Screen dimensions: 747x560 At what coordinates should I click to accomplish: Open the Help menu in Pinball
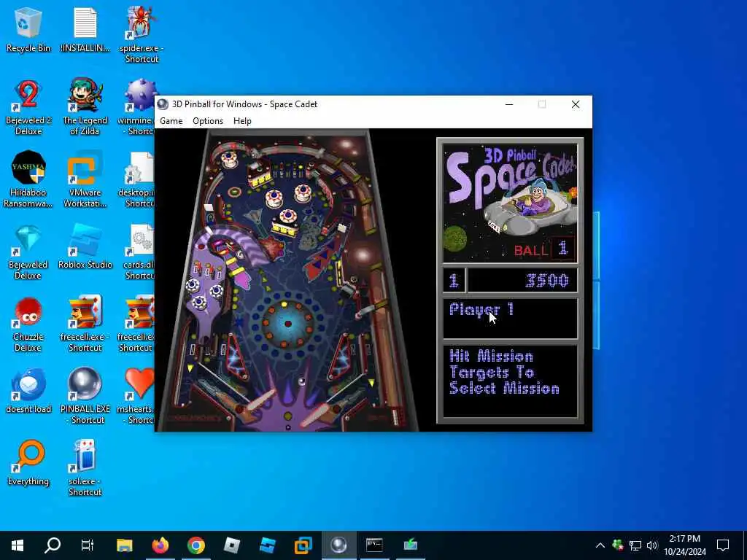tap(242, 121)
